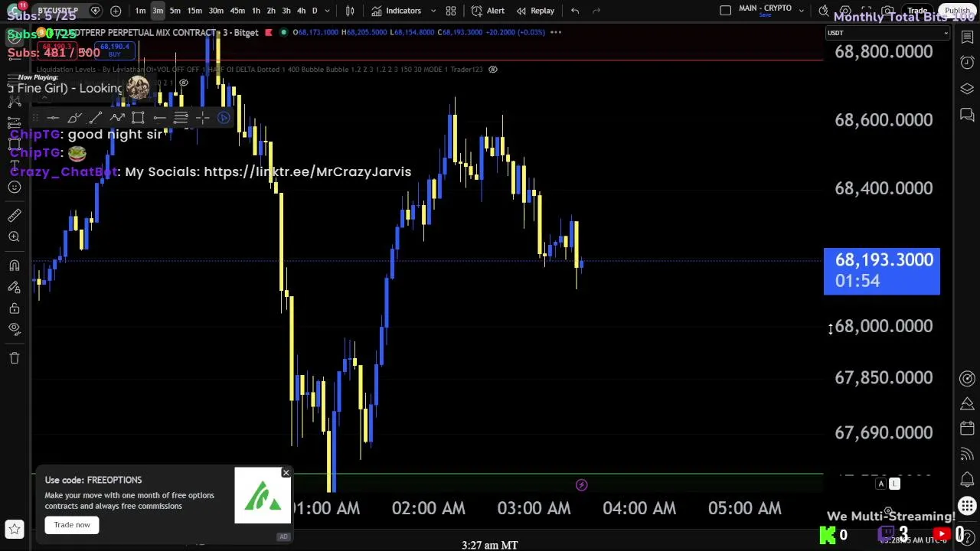This screenshot has width=980, height=551.
Task: Open the Pine mountain icon in right sidebar
Action: (967, 404)
